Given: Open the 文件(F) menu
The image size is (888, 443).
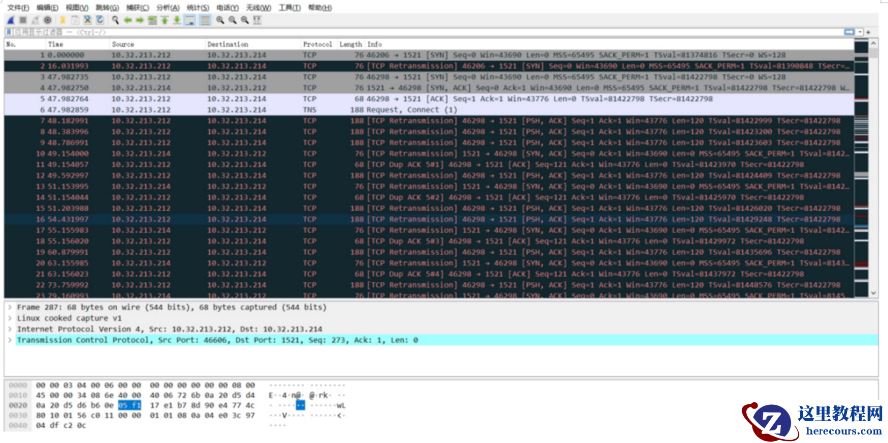Looking at the screenshot, I should pos(18,7).
